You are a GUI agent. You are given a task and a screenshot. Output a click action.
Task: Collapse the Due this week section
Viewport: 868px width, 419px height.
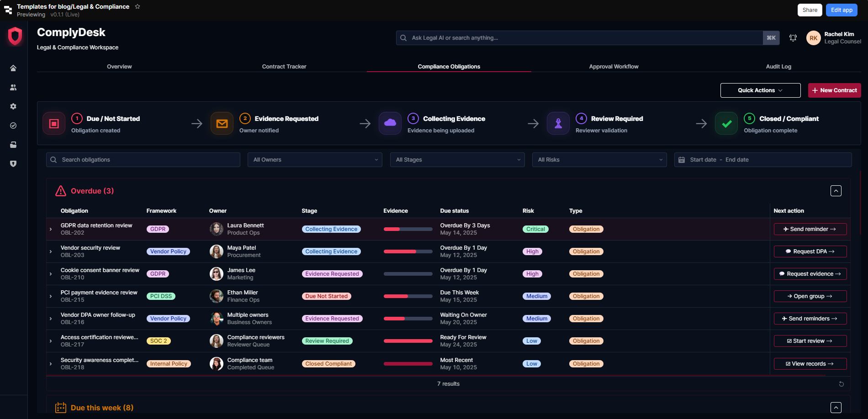pyautogui.click(x=836, y=408)
